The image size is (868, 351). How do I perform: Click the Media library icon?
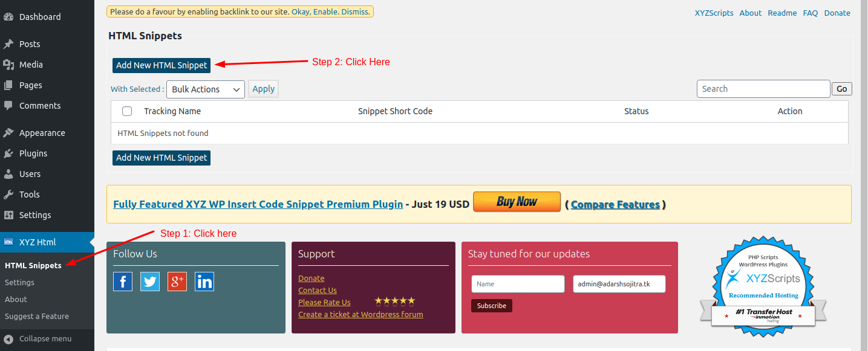(8, 65)
